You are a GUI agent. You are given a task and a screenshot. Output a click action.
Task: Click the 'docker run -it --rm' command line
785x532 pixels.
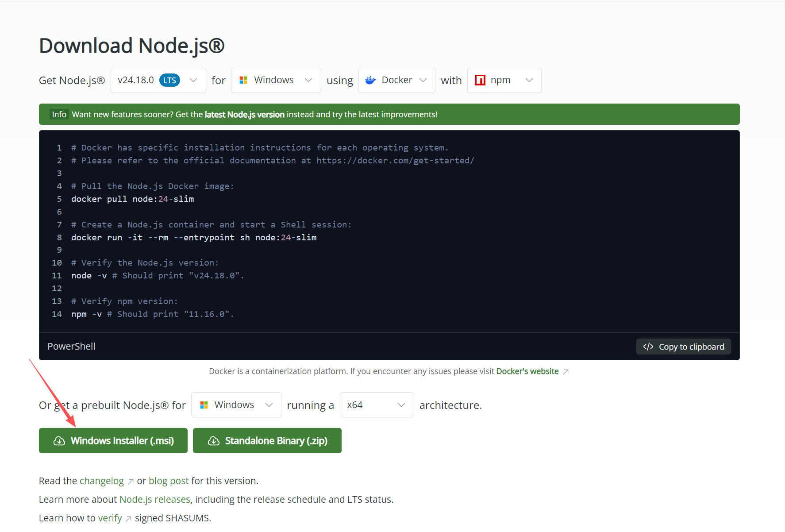[x=194, y=237]
